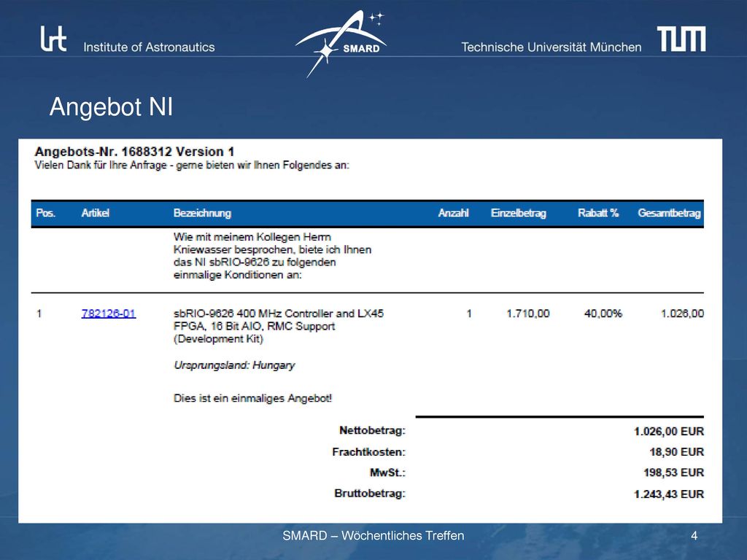Click the 'Nettobetrag:' label

click(372, 430)
